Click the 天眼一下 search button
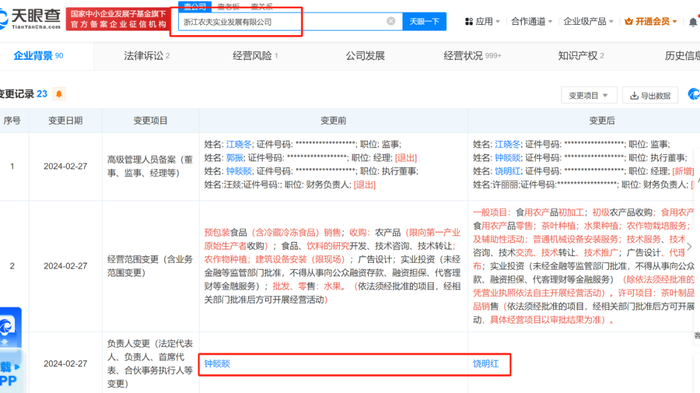700x393 pixels. [424, 21]
